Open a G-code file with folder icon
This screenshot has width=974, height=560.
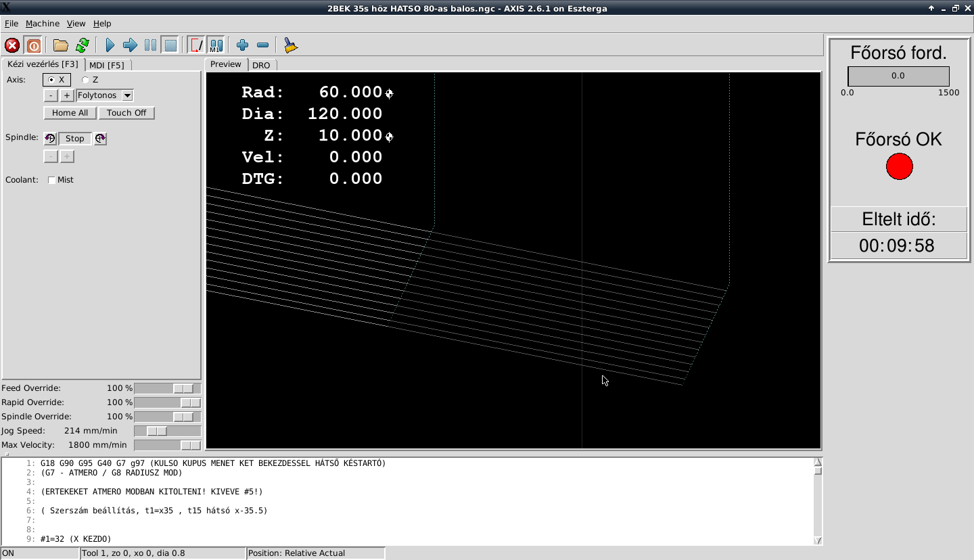coord(61,45)
